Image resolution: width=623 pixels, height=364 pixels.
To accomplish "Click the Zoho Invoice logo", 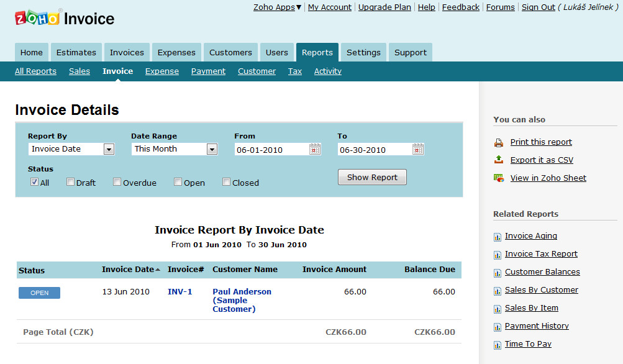I will click(x=65, y=18).
